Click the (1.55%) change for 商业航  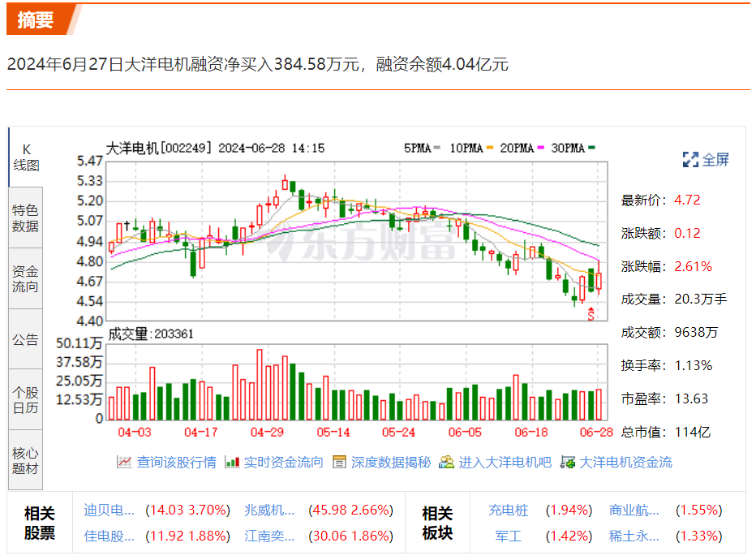(699, 510)
